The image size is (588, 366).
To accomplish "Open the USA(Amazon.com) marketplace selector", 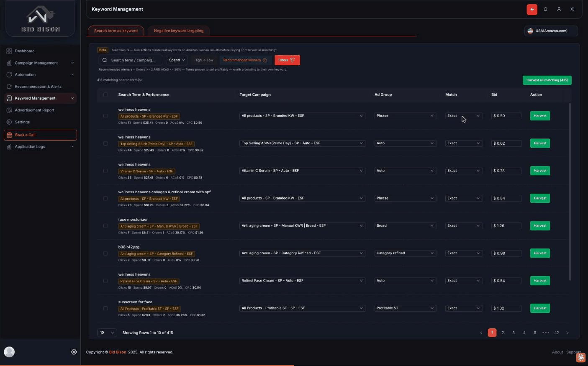I will [551, 31].
